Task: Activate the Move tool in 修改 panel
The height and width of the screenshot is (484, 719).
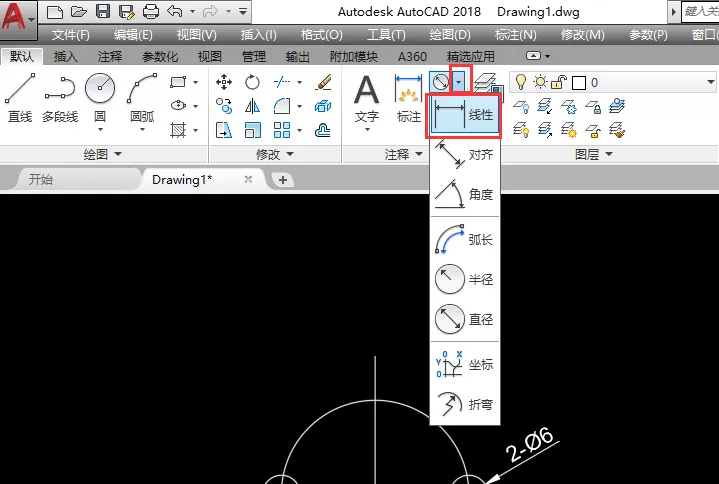Action: pyautogui.click(x=224, y=82)
